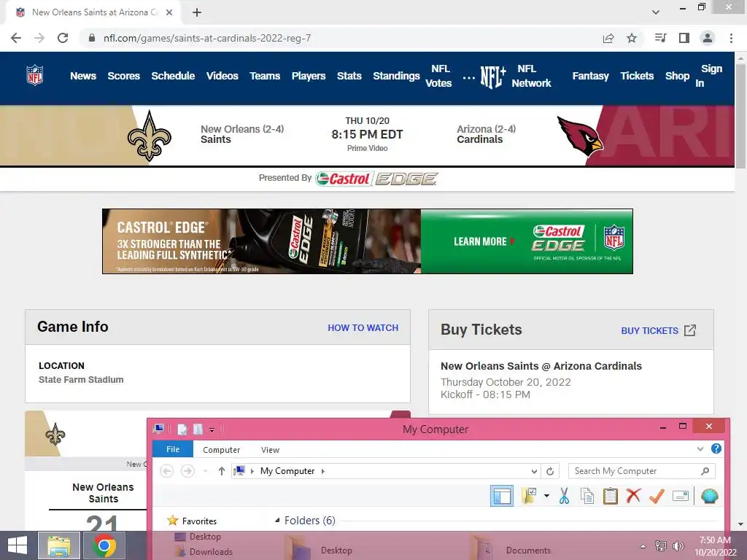This screenshot has height=560, width=747.
Task: Open a new Chrome tab
Action: (197, 12)
